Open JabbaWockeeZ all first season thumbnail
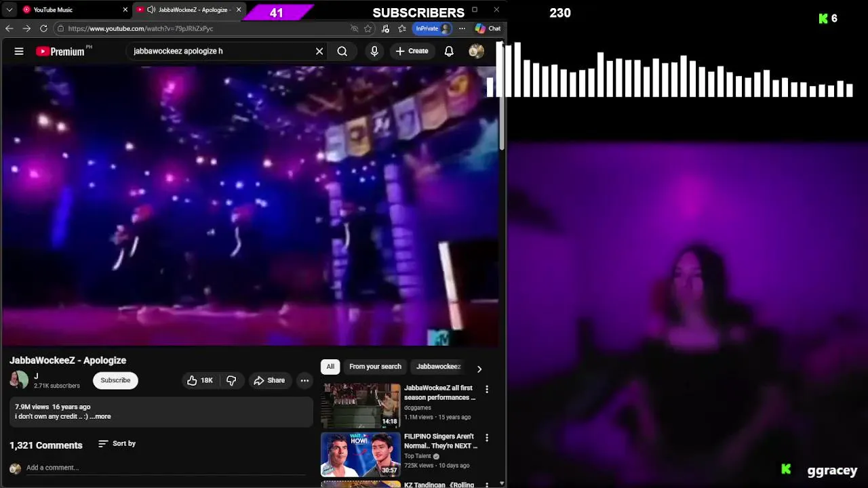The height and width of the screenshot is (488, 868). [x=361, y=405]
